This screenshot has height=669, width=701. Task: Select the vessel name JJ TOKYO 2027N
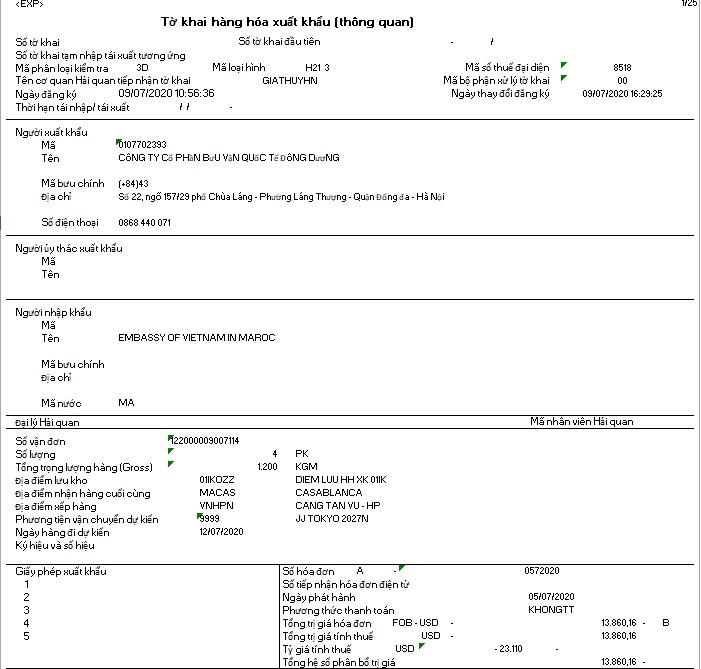pos(333,519)
